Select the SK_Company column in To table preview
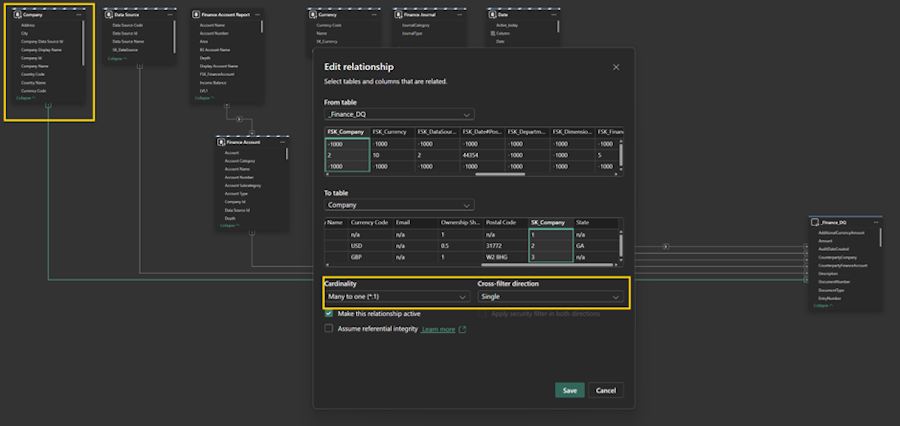 click(x=549, y=222)
